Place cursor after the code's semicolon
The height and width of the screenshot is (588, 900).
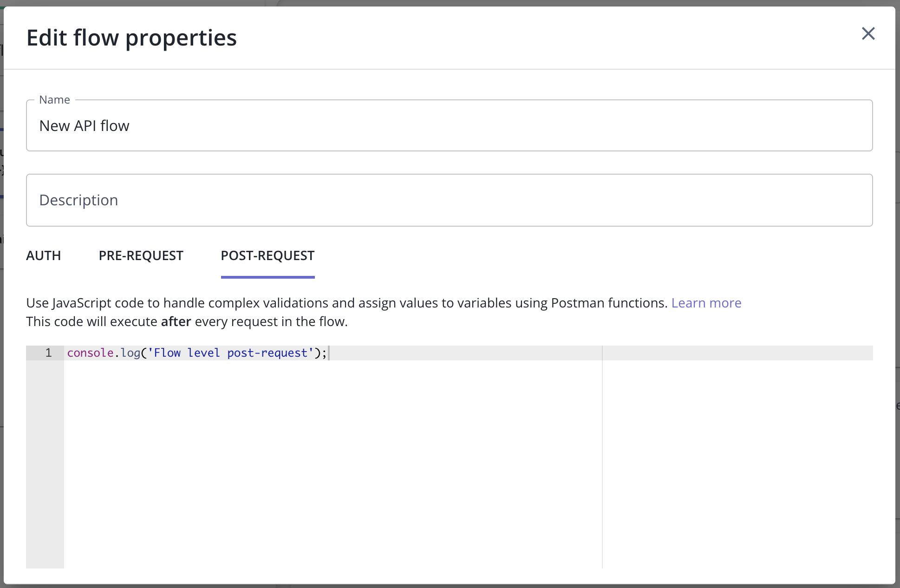pos(328,353)
